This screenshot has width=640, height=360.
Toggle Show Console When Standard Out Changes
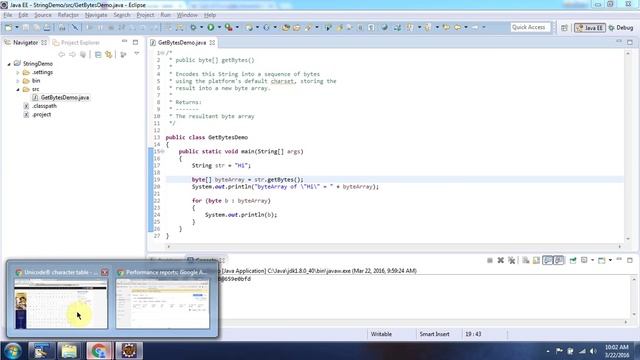click(x=548, y=260)
